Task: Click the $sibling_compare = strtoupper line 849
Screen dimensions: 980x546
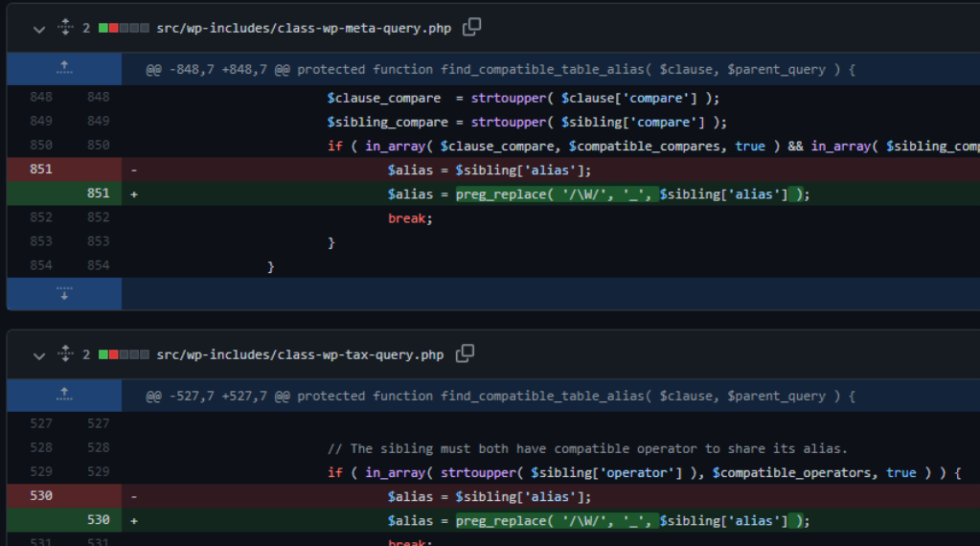Action: pyautogui.click(x=527, y=123)
